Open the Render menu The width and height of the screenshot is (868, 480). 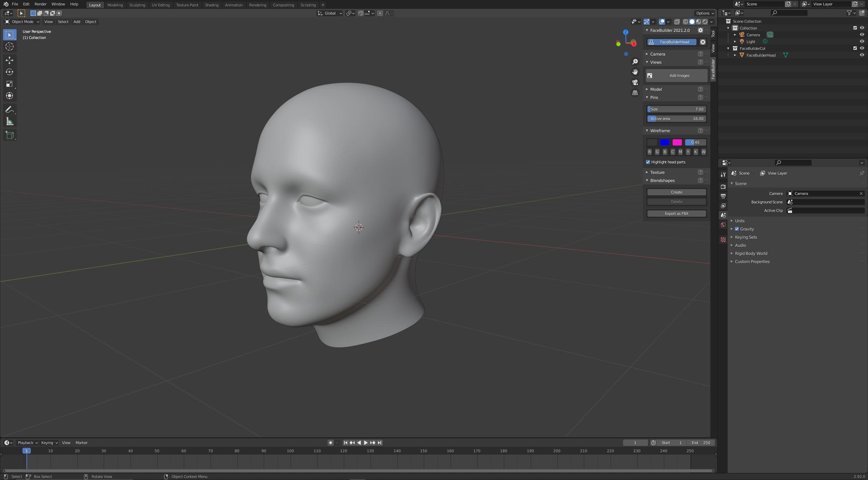pyautogui.click(x=40, y=4)
